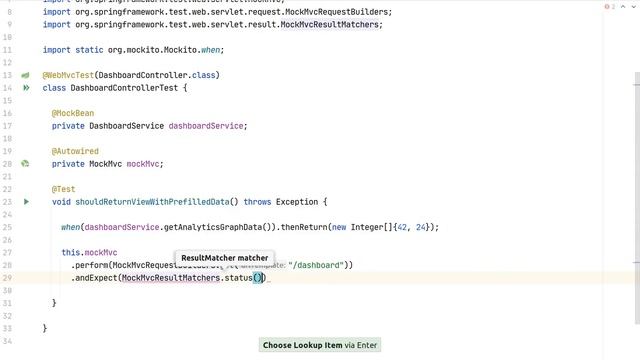Click the "/dashboard" string literal

[316, 265]
